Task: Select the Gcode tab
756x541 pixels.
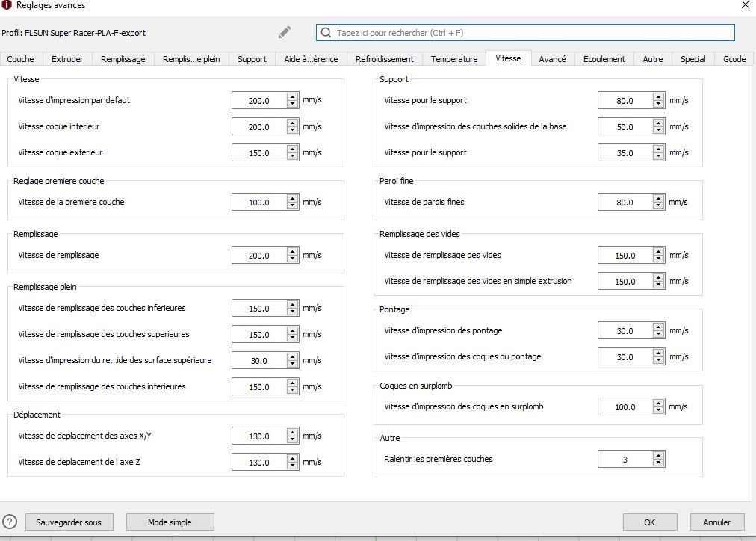Action: [x=734, y=59]
